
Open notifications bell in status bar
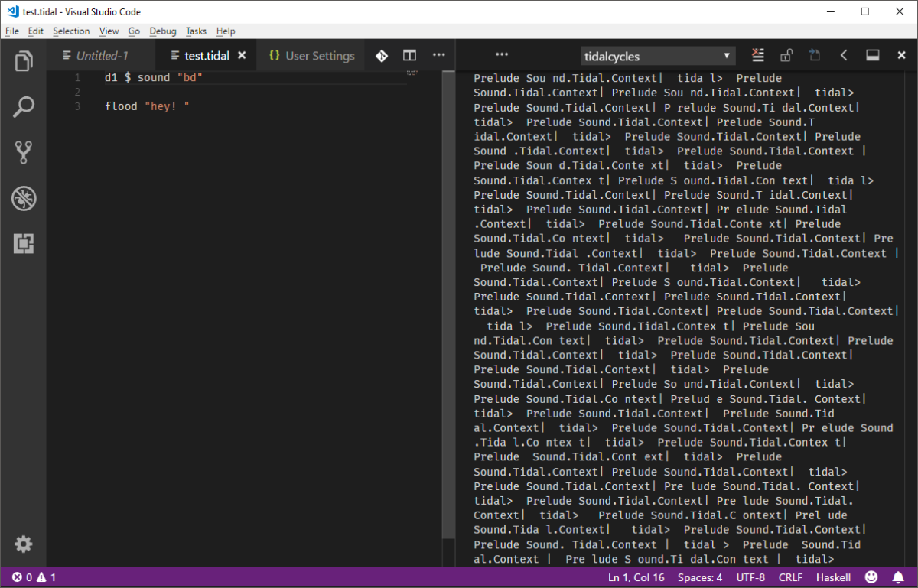[898, 577]
